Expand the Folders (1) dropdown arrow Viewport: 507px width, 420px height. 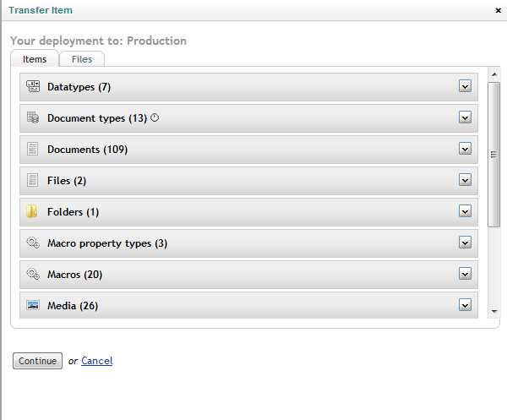465,211
